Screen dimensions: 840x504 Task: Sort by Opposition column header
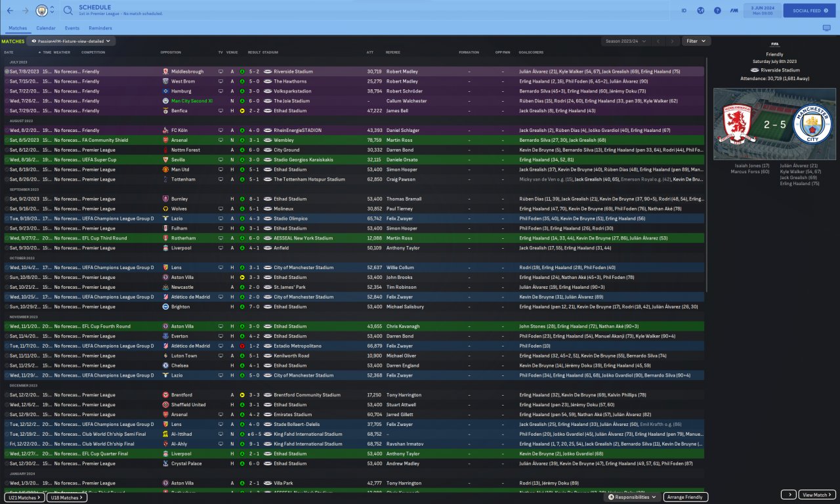coord(171,52)
